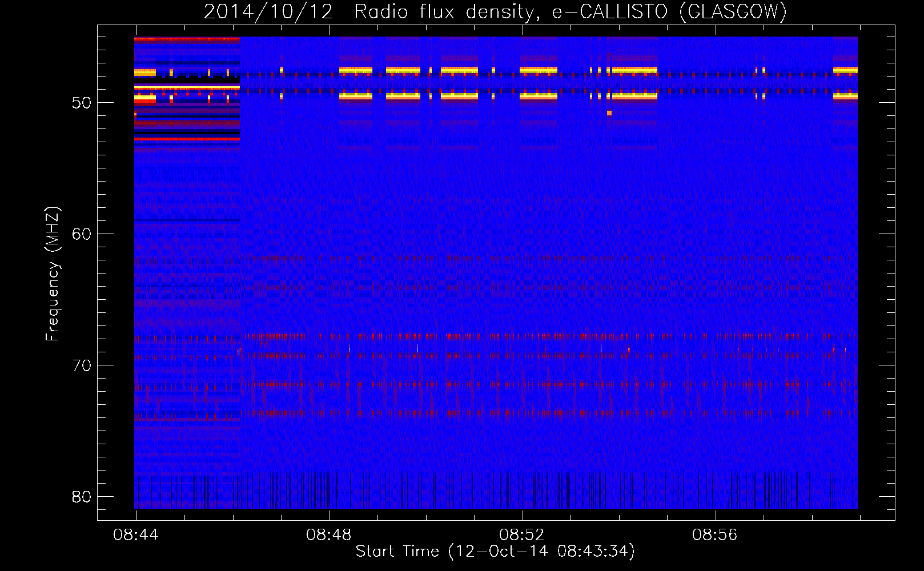Screen dimensions: 924x571
Task: Click the 08:56 time tick label
Action: pyautogui.click(x=715, y=535)
